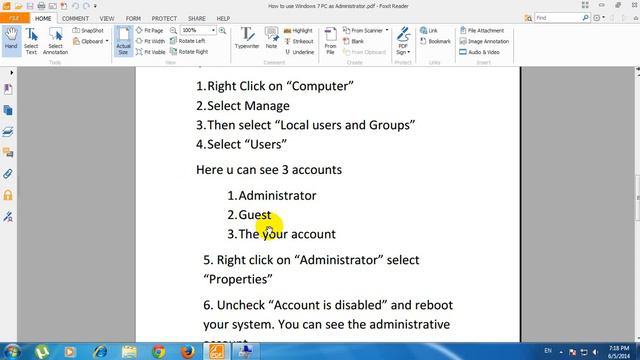Open the Digital Signatures side panel
This screenshot has height=360, width=640.
[x=8, y=217]
